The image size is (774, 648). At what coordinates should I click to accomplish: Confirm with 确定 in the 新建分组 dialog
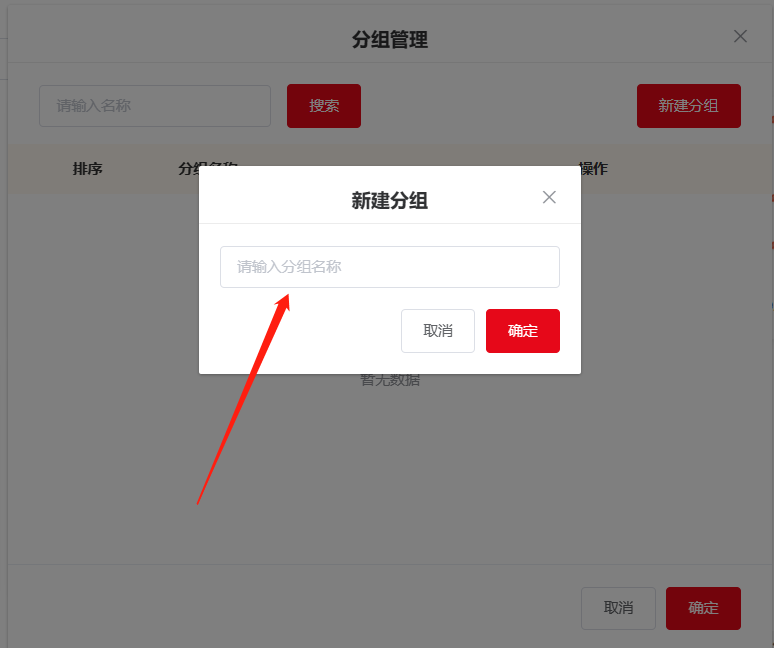pyautogui.click(x=523, y=331)
